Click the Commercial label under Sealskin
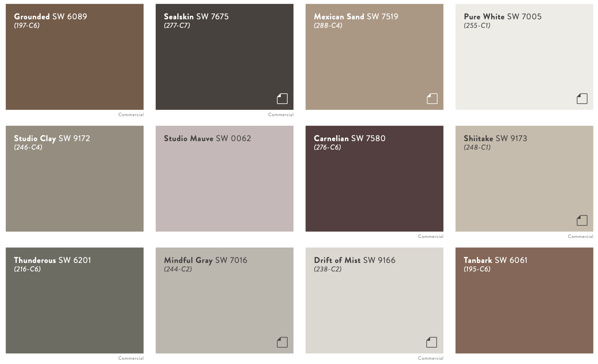Viewport: 598px width, 364px height. coord(281,115)
